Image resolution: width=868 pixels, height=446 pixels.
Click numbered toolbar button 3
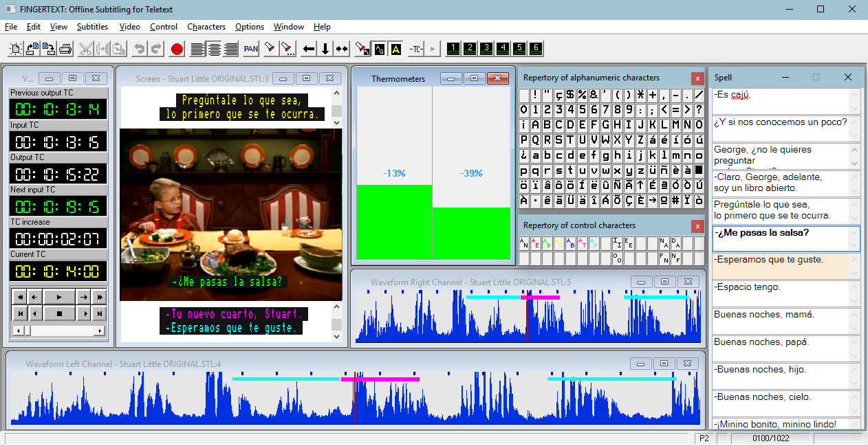point(486,48)
